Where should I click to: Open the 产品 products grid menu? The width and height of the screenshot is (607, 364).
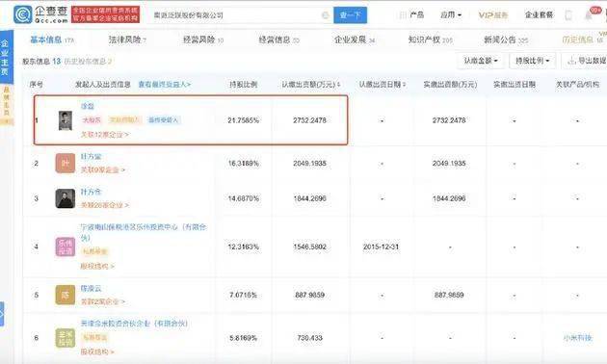tap(411, 15)
